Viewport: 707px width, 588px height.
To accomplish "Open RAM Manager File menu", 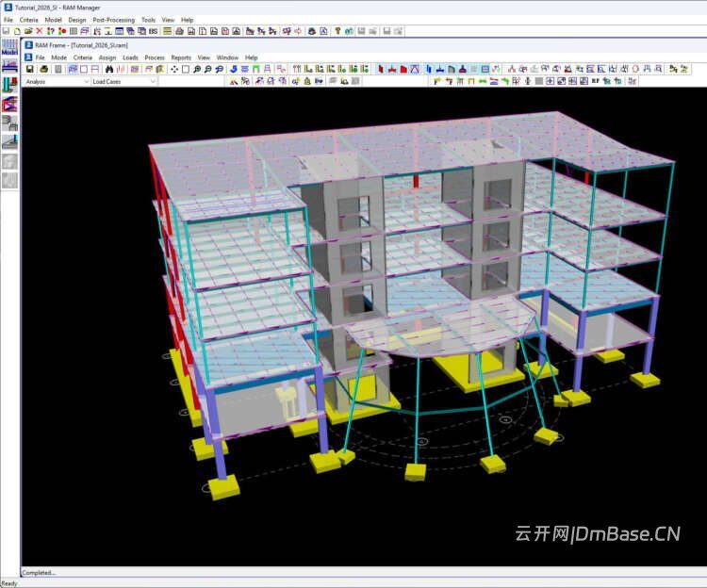I will pyautogui.click(x=8, y=20).
